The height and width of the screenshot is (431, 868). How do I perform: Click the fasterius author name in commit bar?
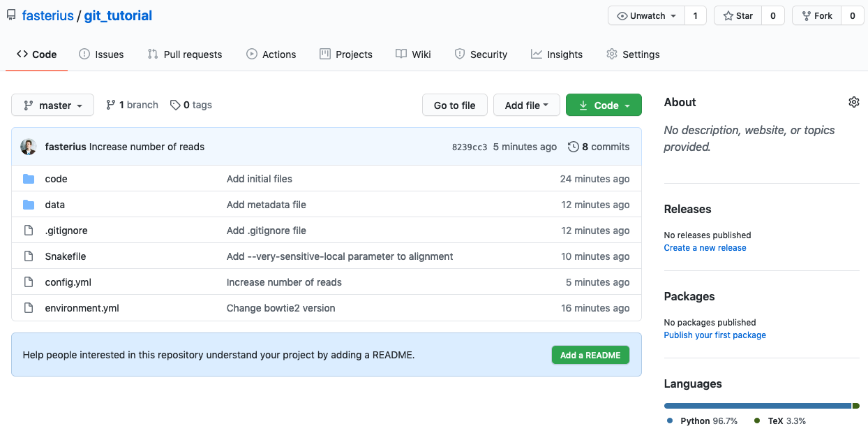point(66,147)
